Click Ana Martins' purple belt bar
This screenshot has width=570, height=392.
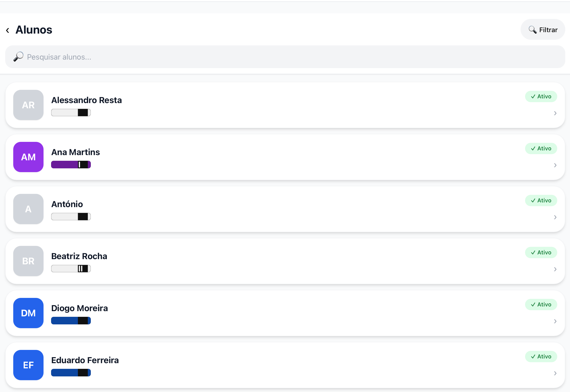(71, 165)
